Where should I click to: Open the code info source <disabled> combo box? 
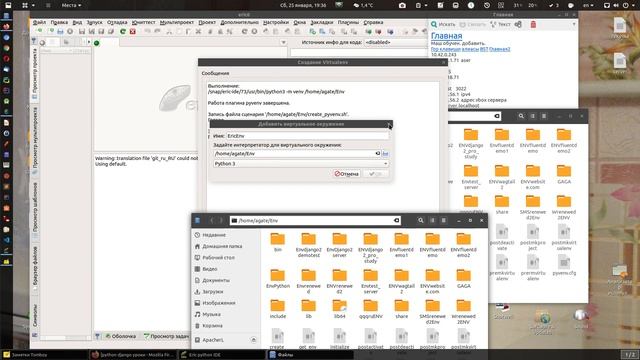point(395,42)
